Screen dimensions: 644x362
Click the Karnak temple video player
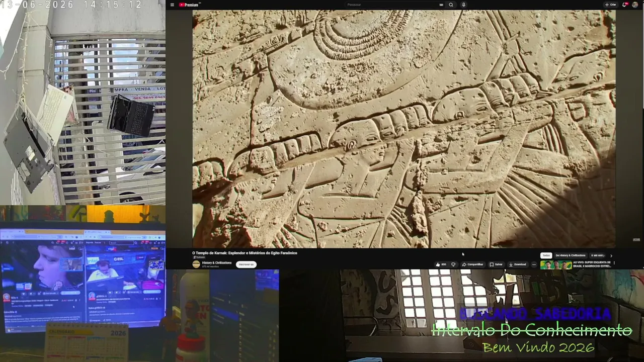tap(404, 129)
